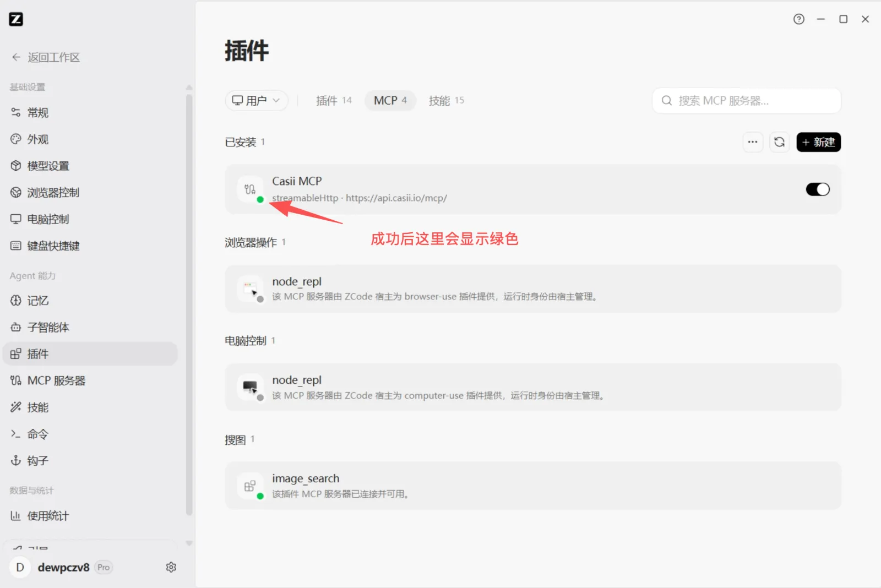Click the image_search server name

pos(306,478)
